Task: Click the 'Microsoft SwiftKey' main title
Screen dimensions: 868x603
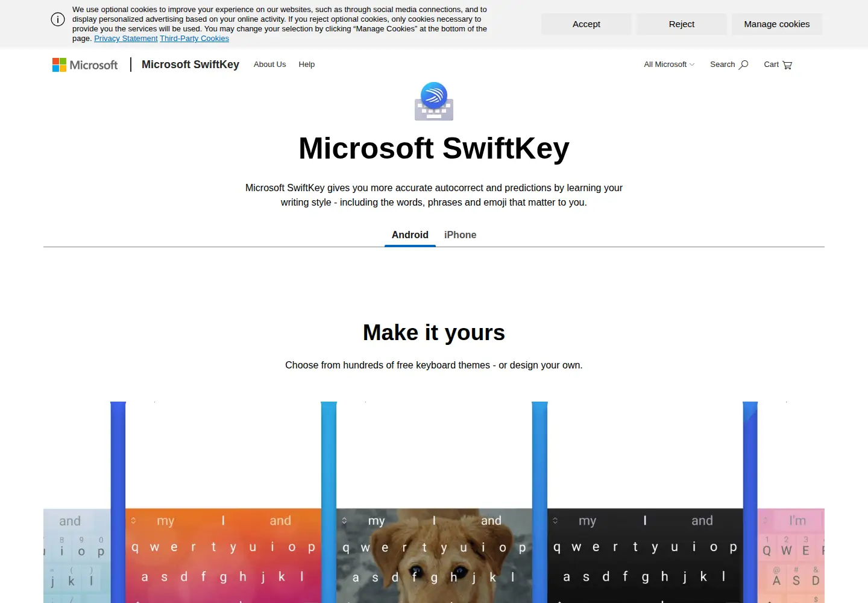Action: (x=434, y=148)
